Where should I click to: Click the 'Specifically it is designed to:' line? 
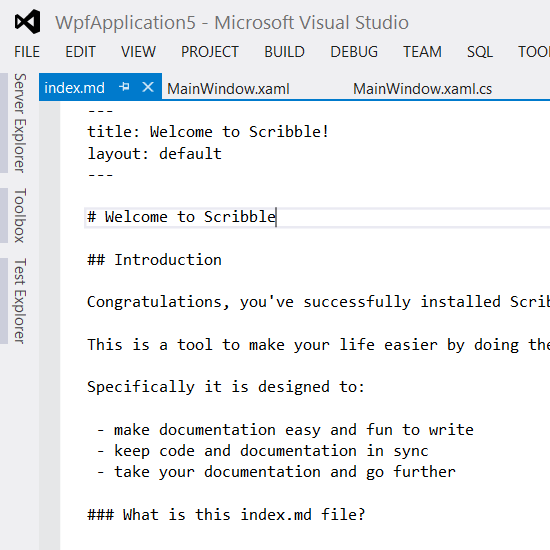(x=226, y=387)
